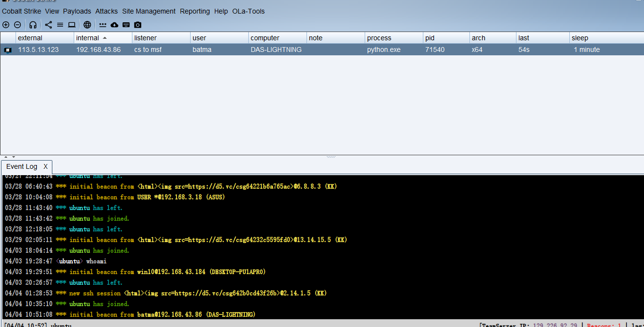
Task: Open Listeners via the headphones icon
Action: coord(33,25)
